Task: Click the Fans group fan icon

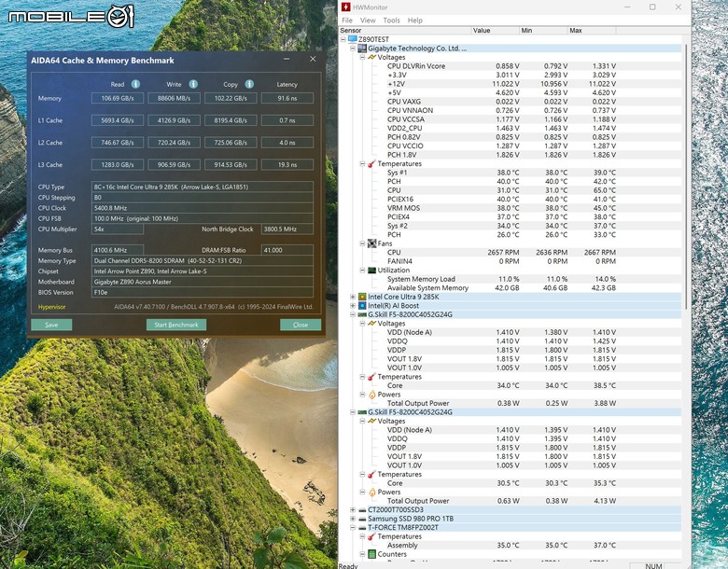Action: pyautogui.click(x=371, y=243)
